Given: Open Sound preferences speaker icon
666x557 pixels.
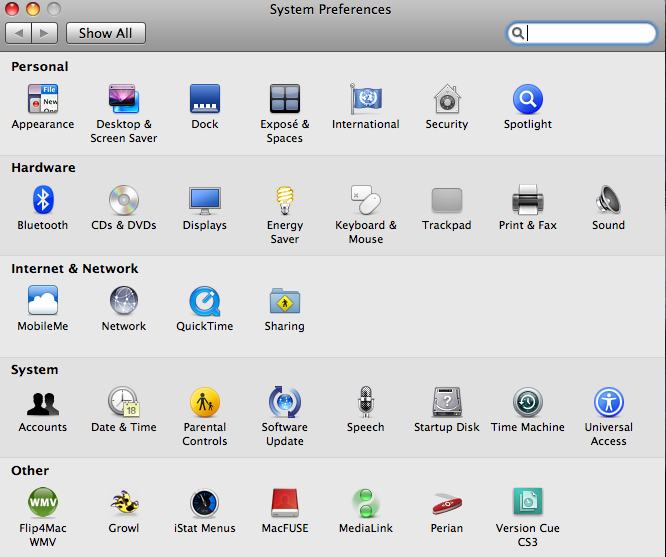Looking at the screenshot, I should click(x=608, y=200).
